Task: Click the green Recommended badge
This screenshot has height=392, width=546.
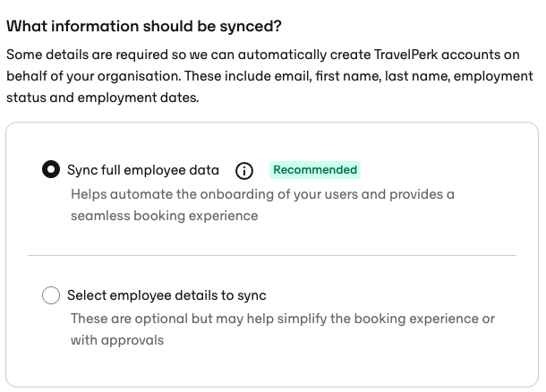Action: tap(315, 170)
